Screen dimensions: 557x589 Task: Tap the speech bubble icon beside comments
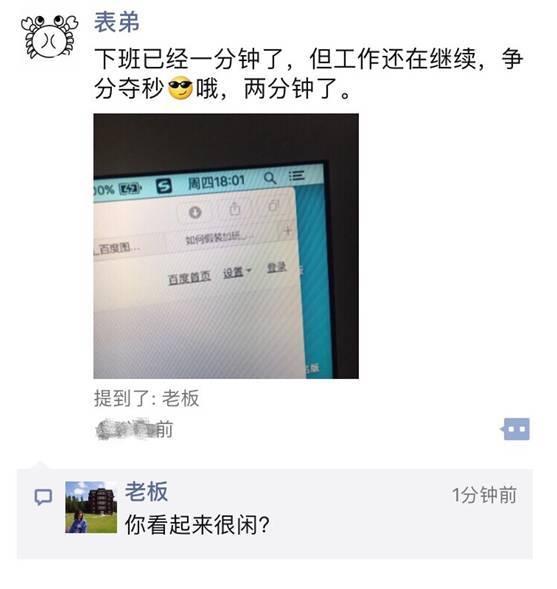click(43, 497)
